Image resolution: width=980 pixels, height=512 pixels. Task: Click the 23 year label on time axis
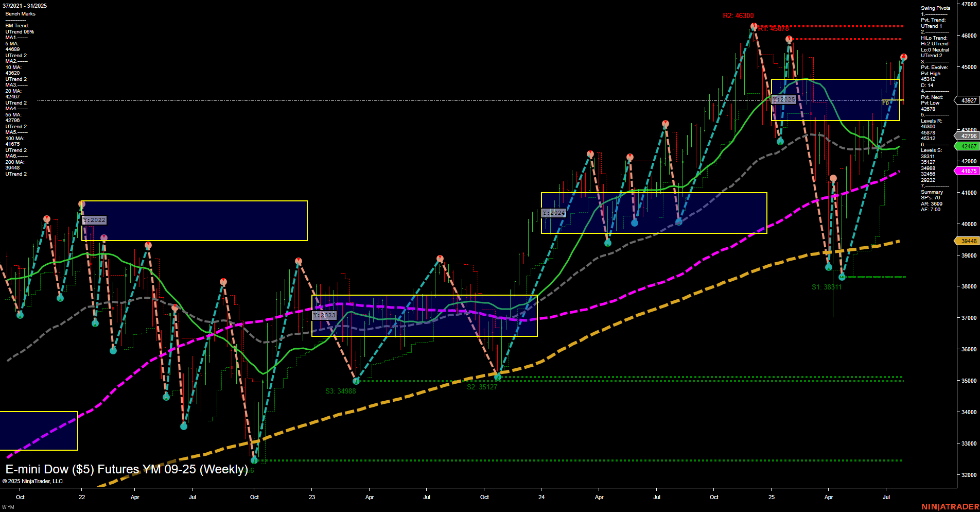pyautogui.click(x=312, y=497)
